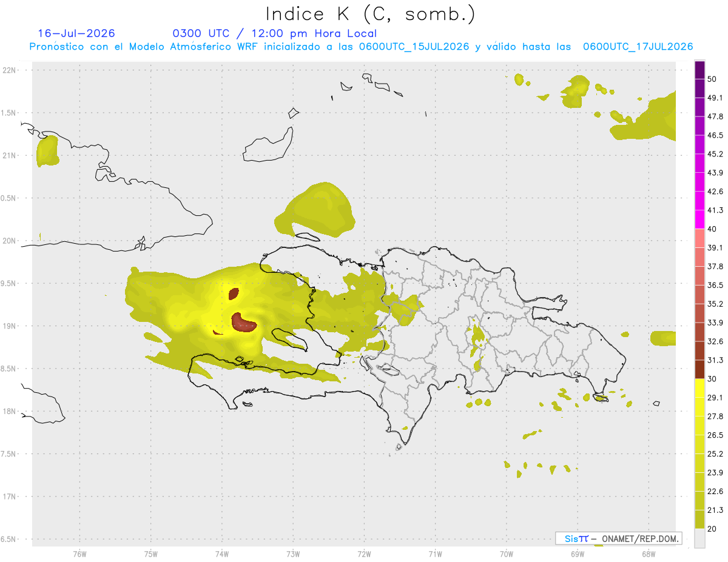Click the colorbar label "40"
The height and width of the screenshot is (562, 728).
(x=712, y=229)
